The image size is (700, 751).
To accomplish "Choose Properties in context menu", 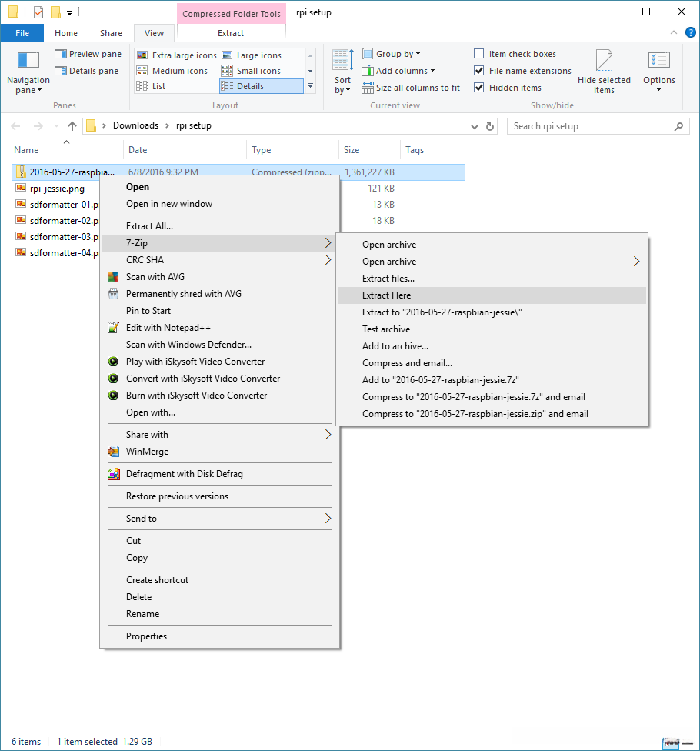I will [x=219, y=636].
